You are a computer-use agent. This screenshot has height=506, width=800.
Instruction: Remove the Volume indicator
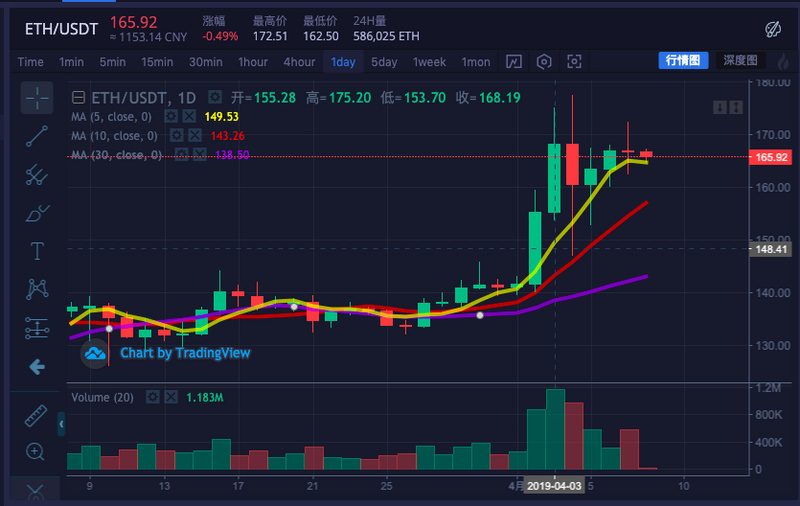(x=171, y=397)
